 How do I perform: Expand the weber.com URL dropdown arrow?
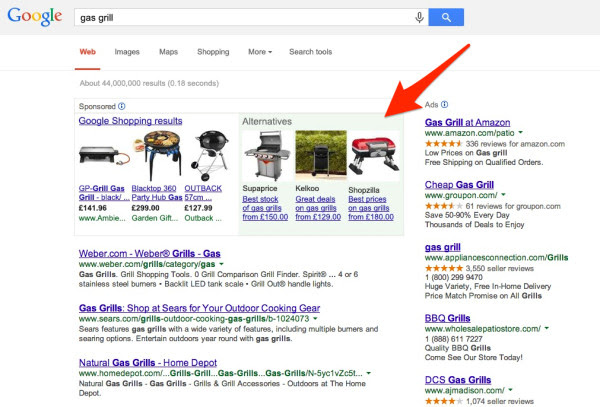222,264
